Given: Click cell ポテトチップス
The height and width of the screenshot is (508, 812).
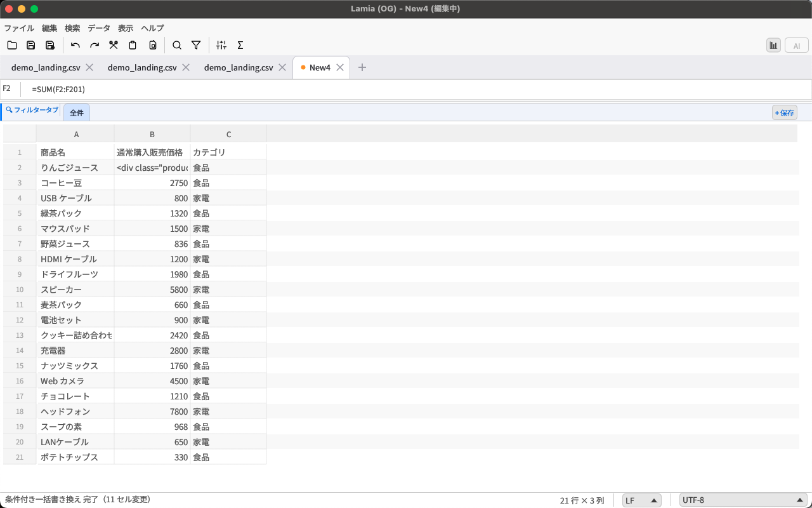Looking at the screenshot, I should click(x=75, y=457).
